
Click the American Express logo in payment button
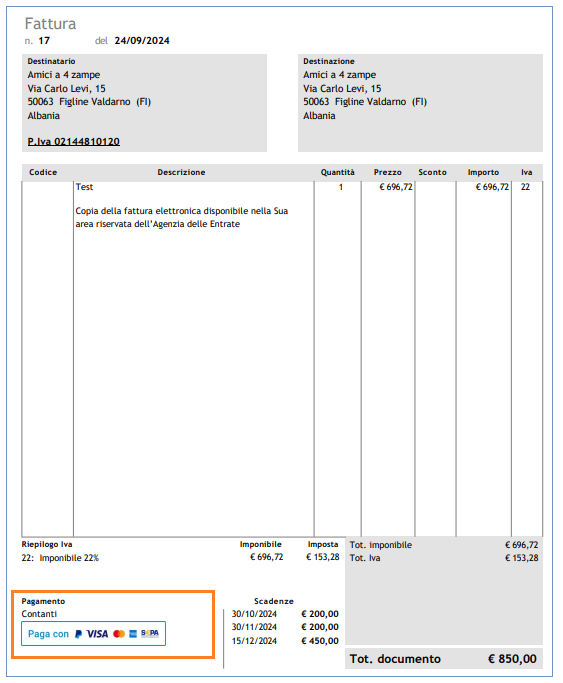coord(133,634)
